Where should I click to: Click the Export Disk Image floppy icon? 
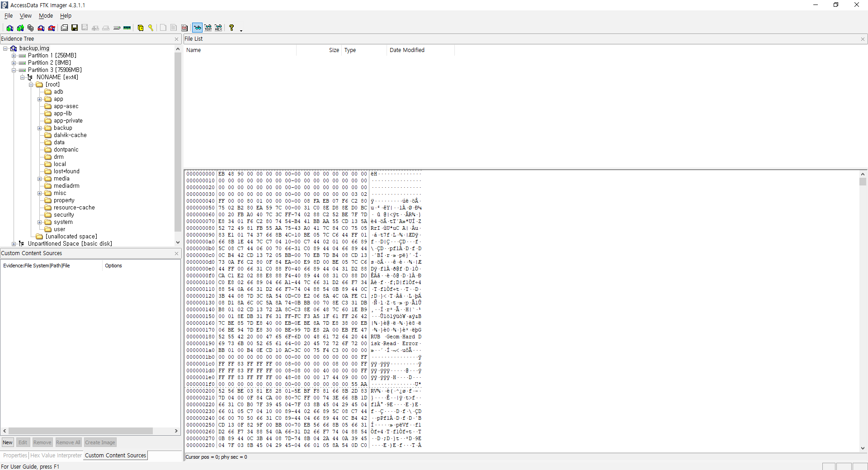point(75,28)
